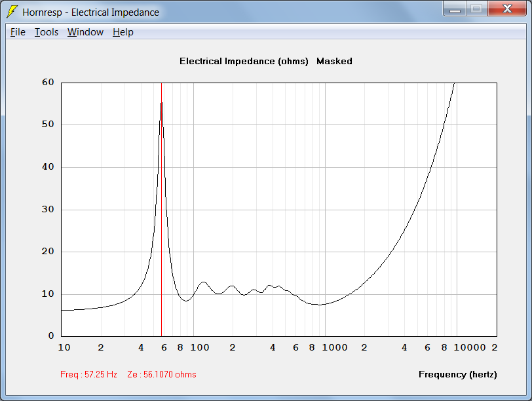Maximize the Hornresp window
Image resolution: width=532 pixels, height=401 pixels.
click(477, 9)
